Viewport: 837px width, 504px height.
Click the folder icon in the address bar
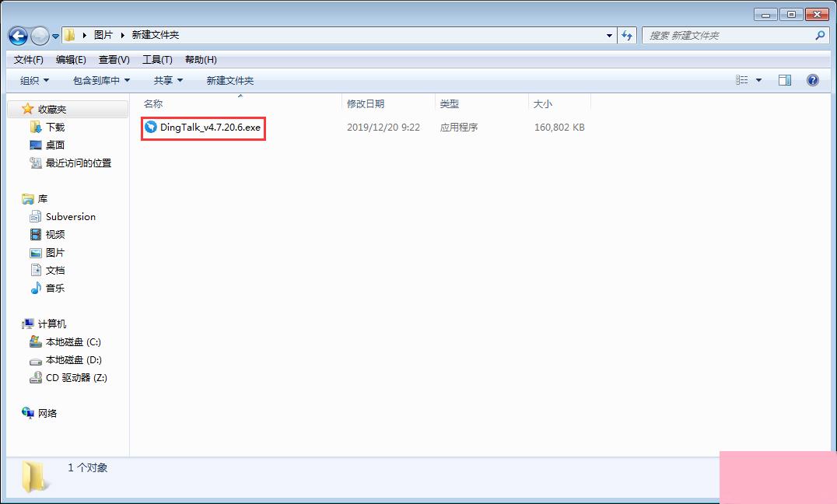(x=69, y=35)
